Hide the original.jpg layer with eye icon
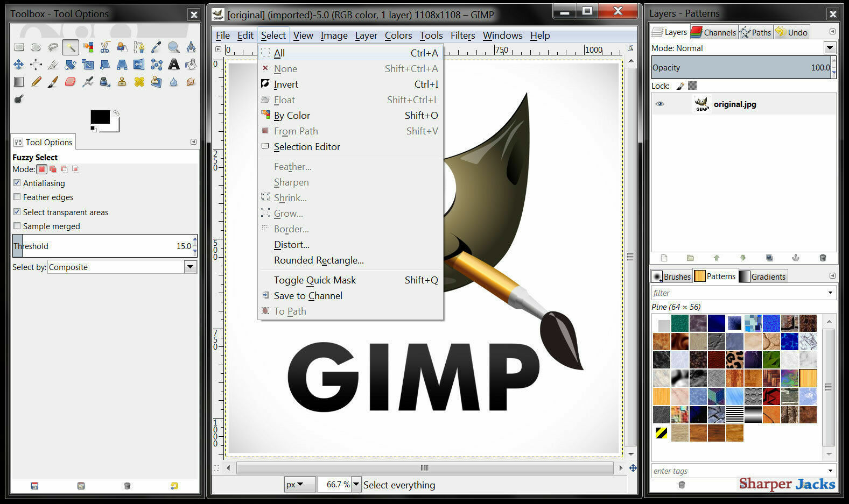The height and width of the screenshot is (504, 849). click(x=659, y=104)
